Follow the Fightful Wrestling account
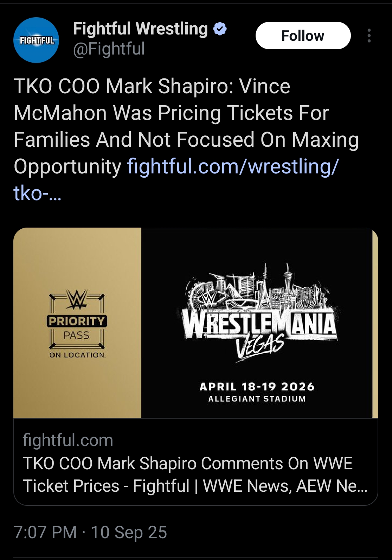 coord(303,36)
